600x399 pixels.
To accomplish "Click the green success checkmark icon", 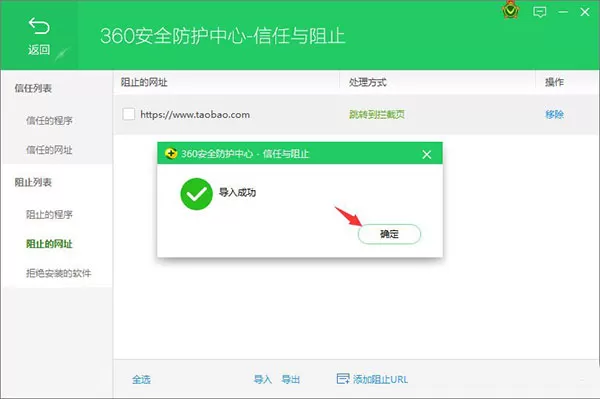I will point(196,194).
